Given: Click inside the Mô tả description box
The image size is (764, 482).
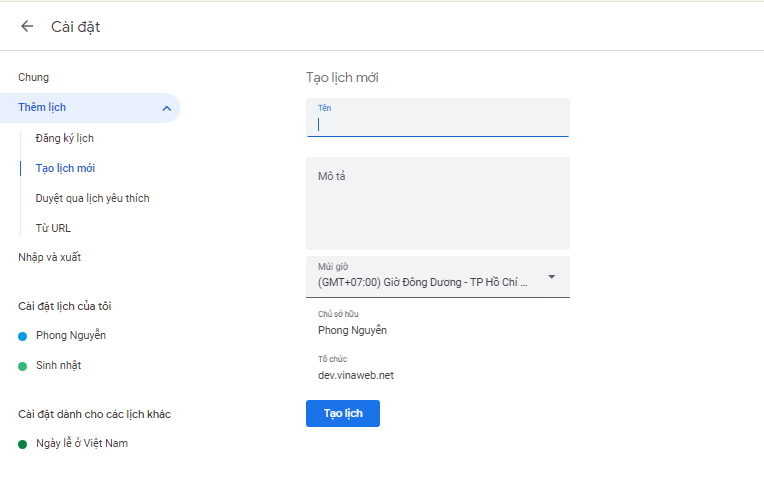Looking at the screenshot, I should pyautogui.click(x=438, y=204).
